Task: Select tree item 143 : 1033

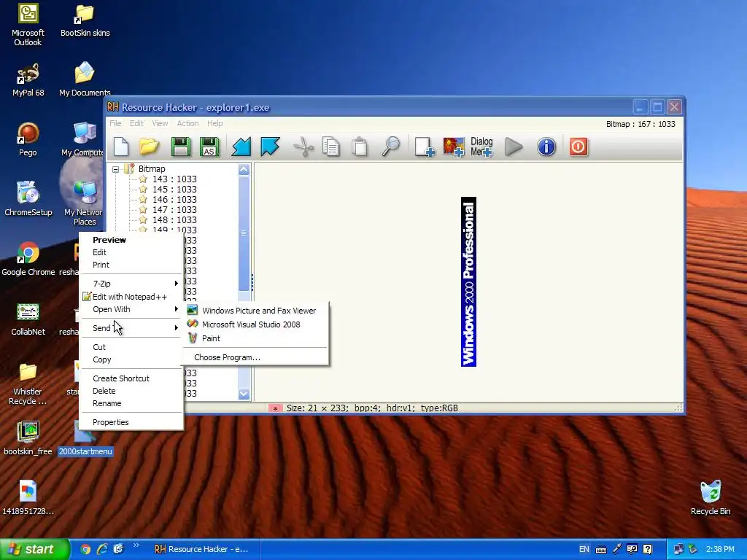Action: pos(174,179)
